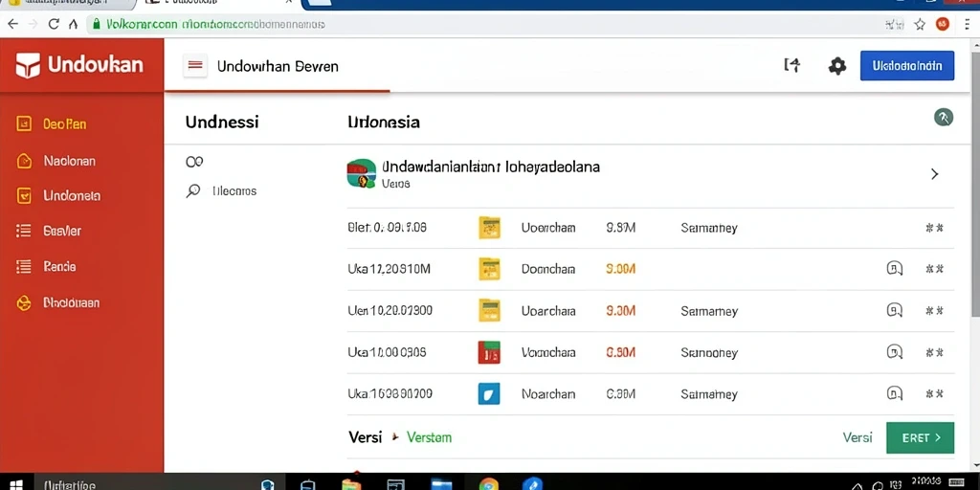Click the comment icon in Noarchan row

click(x=895, y=393)
